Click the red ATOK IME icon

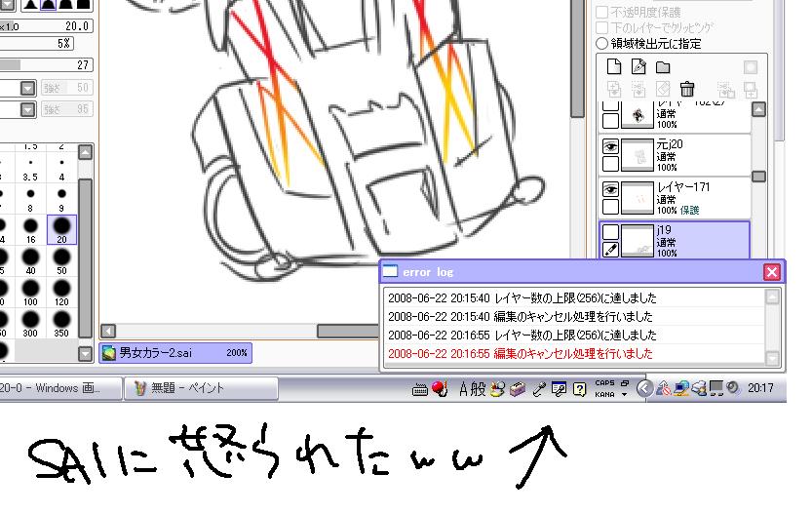tap(440, 388)
